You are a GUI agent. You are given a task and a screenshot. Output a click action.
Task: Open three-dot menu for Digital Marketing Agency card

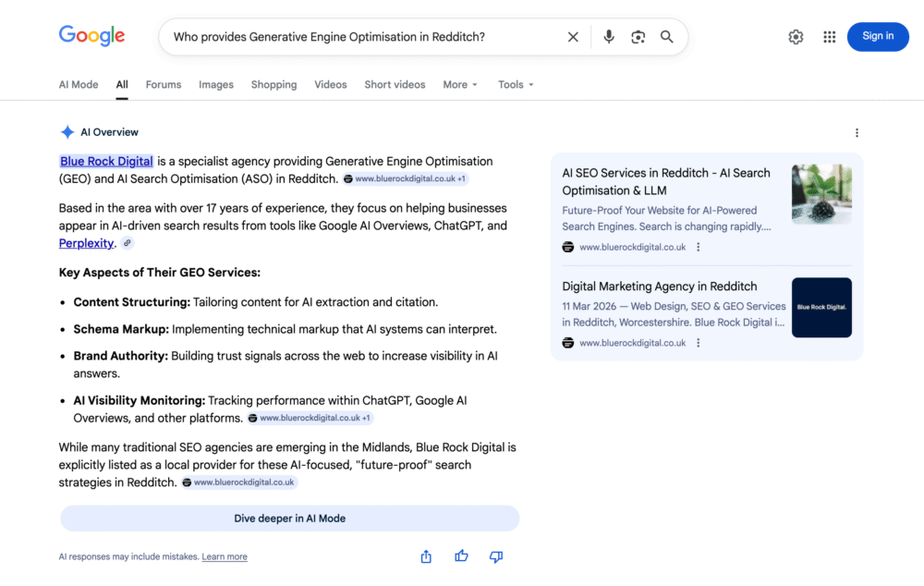click(x=699, y=343)
